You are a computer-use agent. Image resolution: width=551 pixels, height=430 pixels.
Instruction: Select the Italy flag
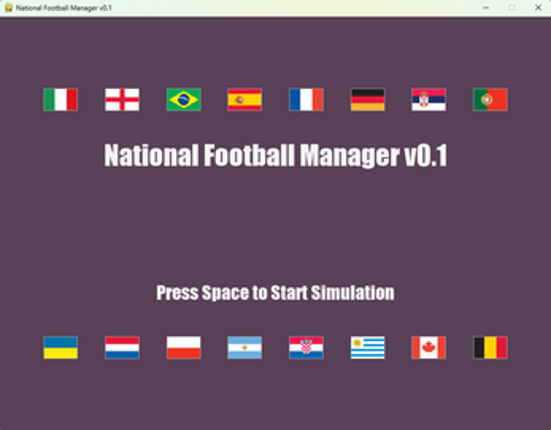click(60, 99)
